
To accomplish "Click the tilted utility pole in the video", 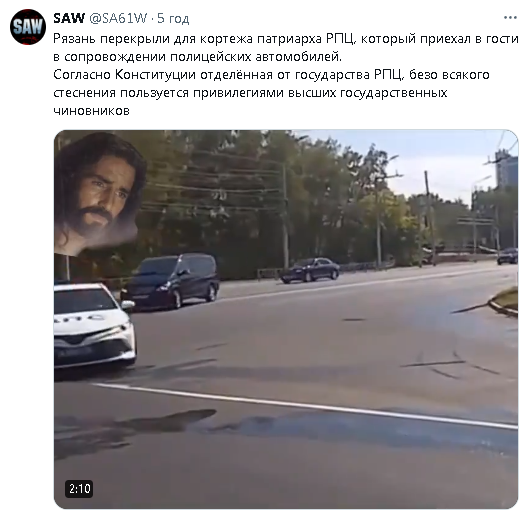I will click(430, 218).
